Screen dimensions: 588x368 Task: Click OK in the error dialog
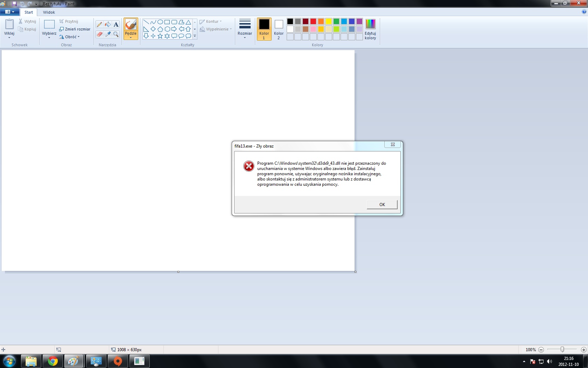click(382, 205)
